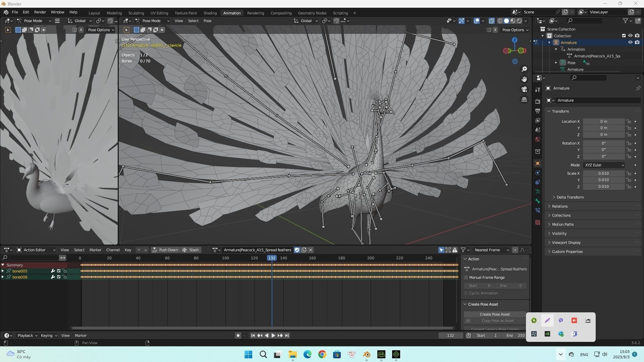644x362 pixels.
Task: Click the Push Down button
Action: pos(165,250)
